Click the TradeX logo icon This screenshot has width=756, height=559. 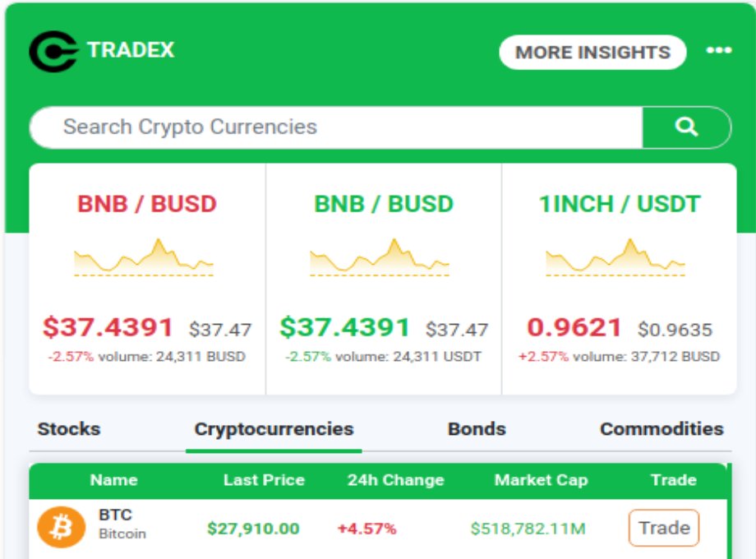click(x=53, y=51)
